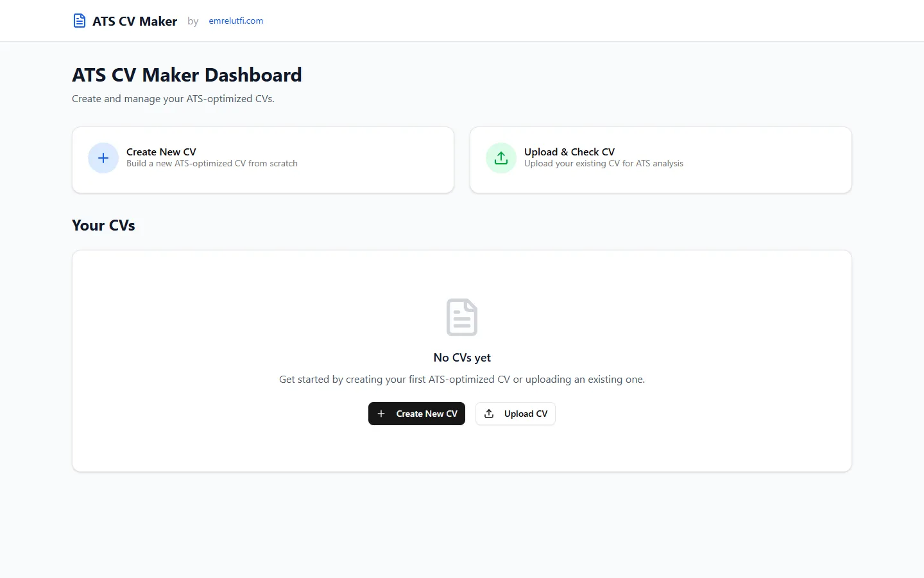This screenshot has width=924, height=578.
Task: Click the plus icon in black button
Action: (381, 414)
